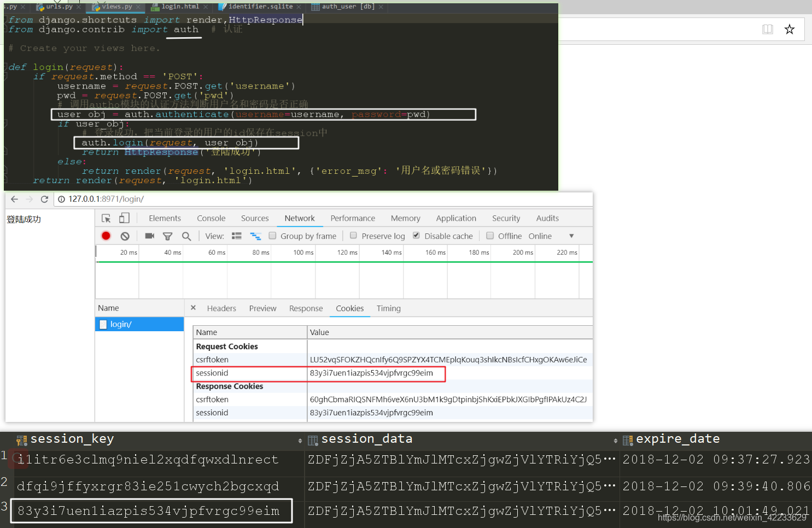The height and width of the screenshot is (528, 812).
Task: Click the capture screenshots camera icon
Action: coord(149,236)
